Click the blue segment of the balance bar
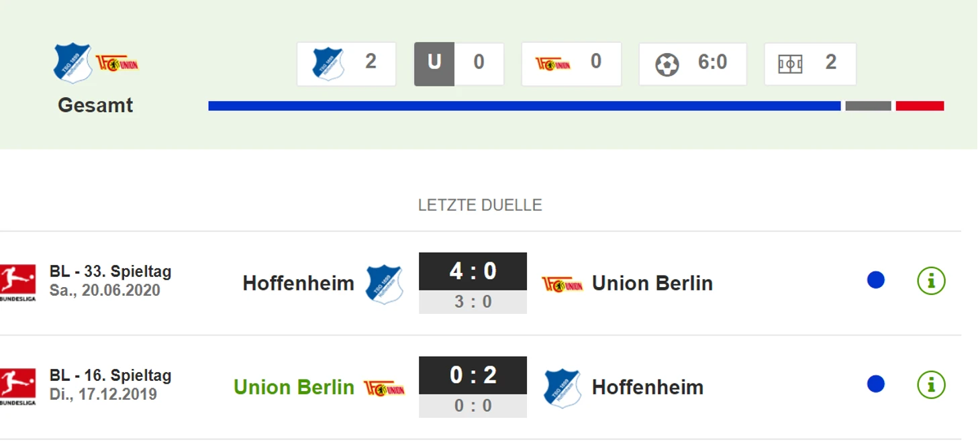This screenshot has width=980, height=444. pos(524,106)
